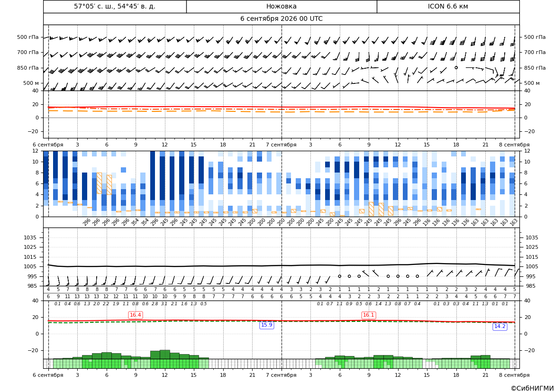Screen dimensions: 554x392
Task: Click the calm wind circle at 850 гПа
Action: (x=456, y=67)
